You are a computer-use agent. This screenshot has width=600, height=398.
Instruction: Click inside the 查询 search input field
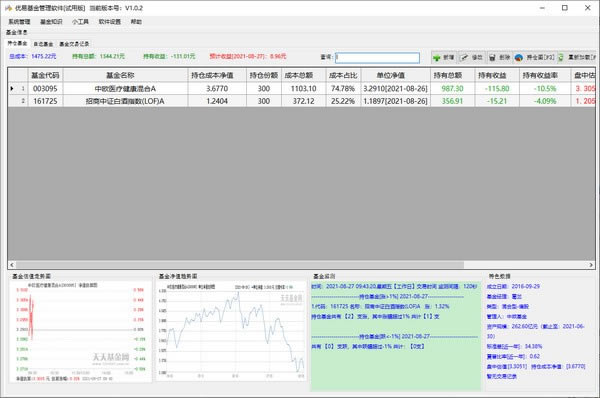pyautogui.click(x=377, y=58)
